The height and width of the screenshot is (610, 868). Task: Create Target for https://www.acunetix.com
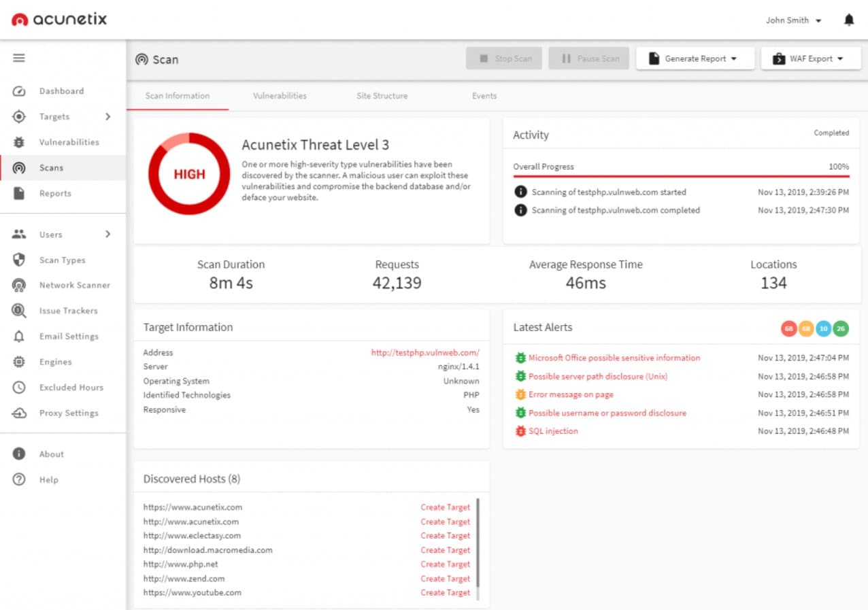pos(446,507)
